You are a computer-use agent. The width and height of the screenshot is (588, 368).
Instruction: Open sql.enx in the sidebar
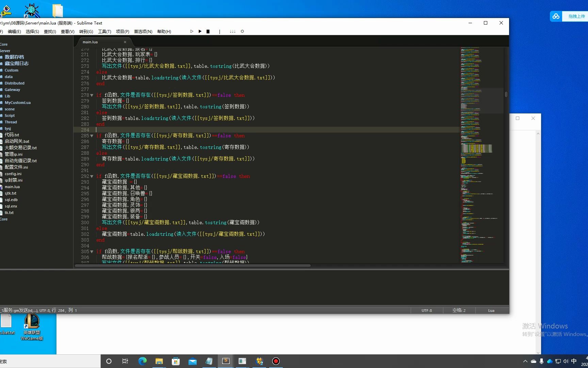coord(11,206)
